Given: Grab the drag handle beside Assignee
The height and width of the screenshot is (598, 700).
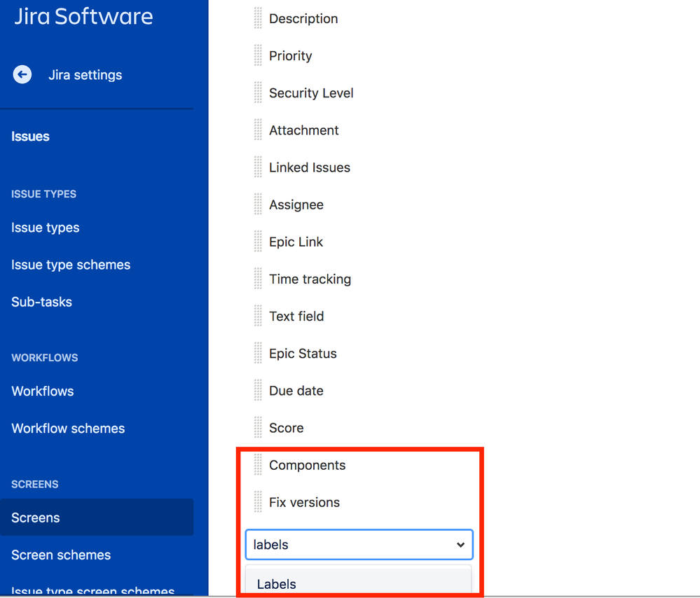Looking at the screenshot, I should [x=258, y=204].
